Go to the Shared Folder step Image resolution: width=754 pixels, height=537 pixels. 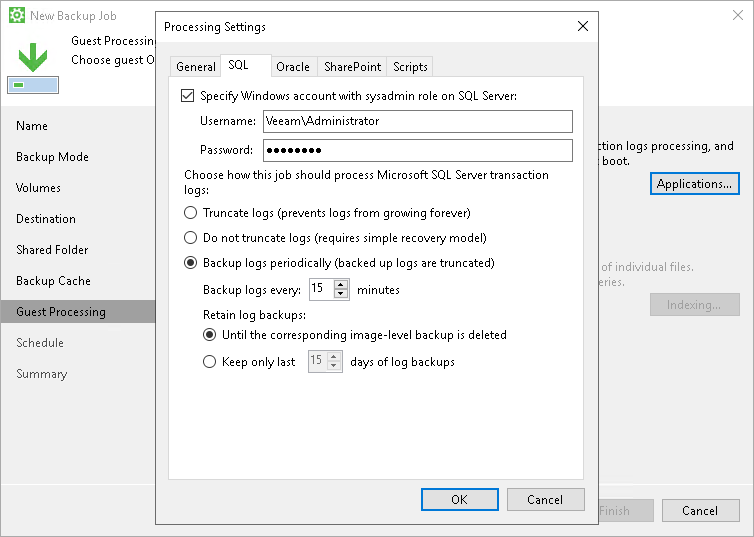click(x=52, y=250)
